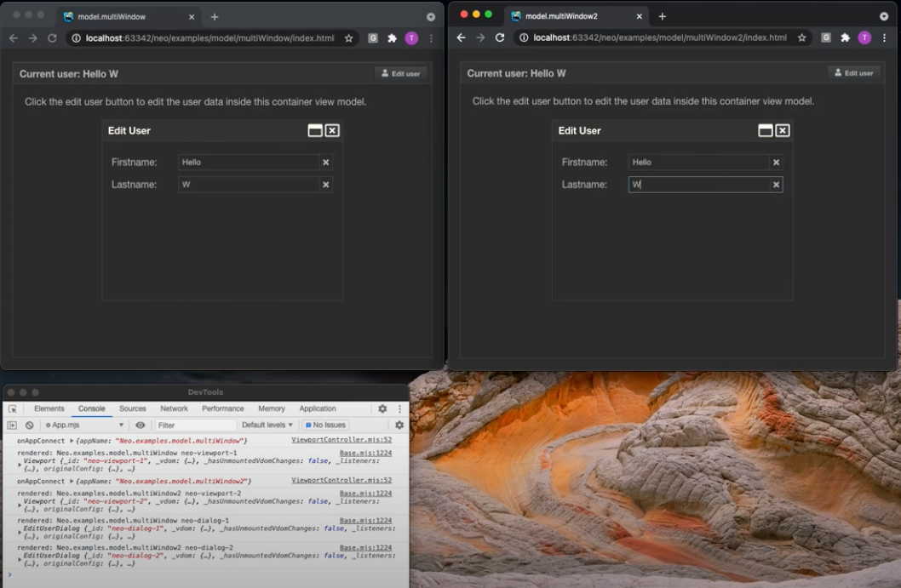Open the Default levels dropdown

[x=268, y=425]
